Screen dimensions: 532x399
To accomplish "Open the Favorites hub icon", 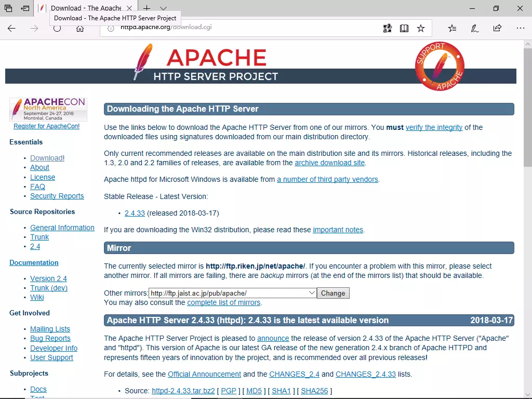I will coord(452,29).
